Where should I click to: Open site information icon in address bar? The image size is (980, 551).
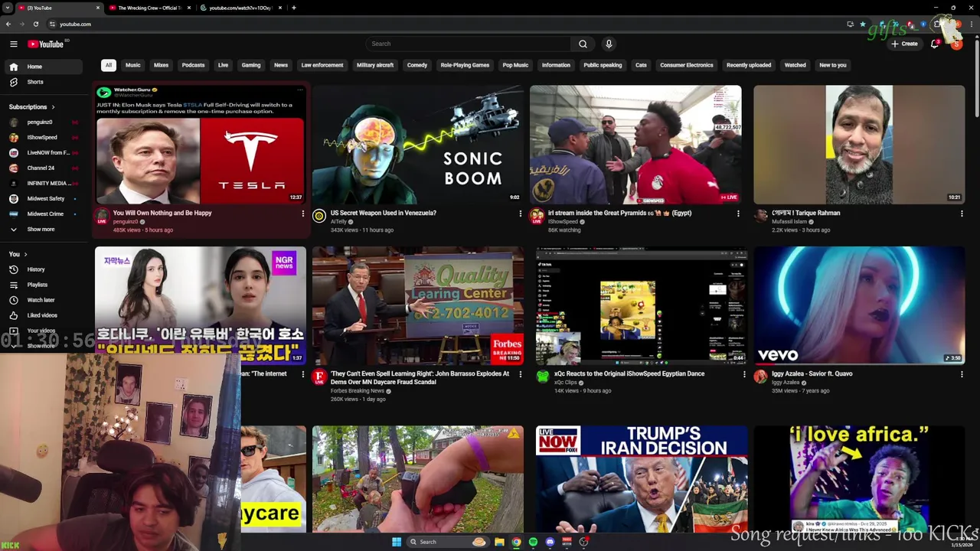click(x=52, y=24)
